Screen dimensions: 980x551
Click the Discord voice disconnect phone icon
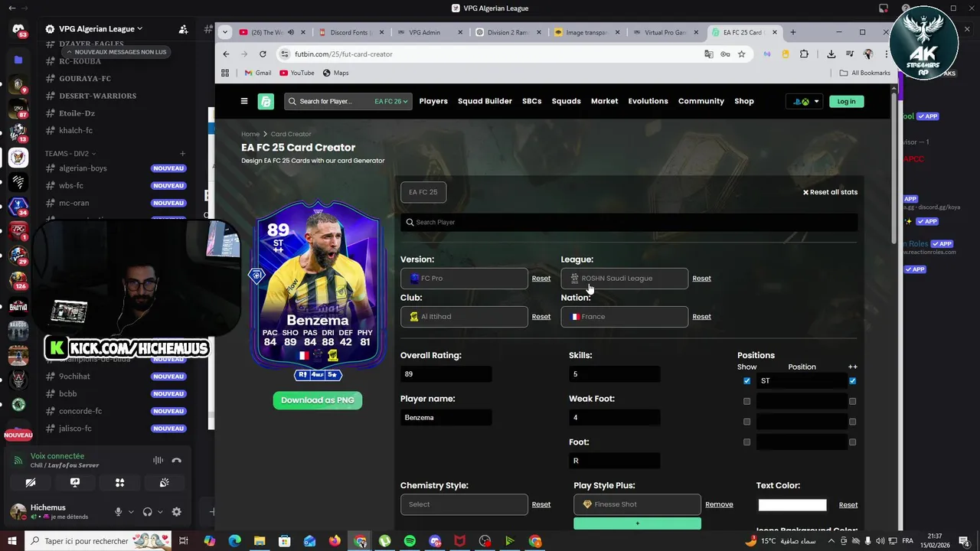pyautogui.click(x=176, y=460)
